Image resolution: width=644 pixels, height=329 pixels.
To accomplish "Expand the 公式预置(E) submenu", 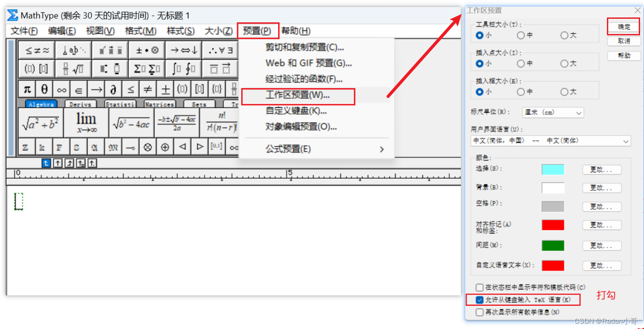I will point(317,149).
